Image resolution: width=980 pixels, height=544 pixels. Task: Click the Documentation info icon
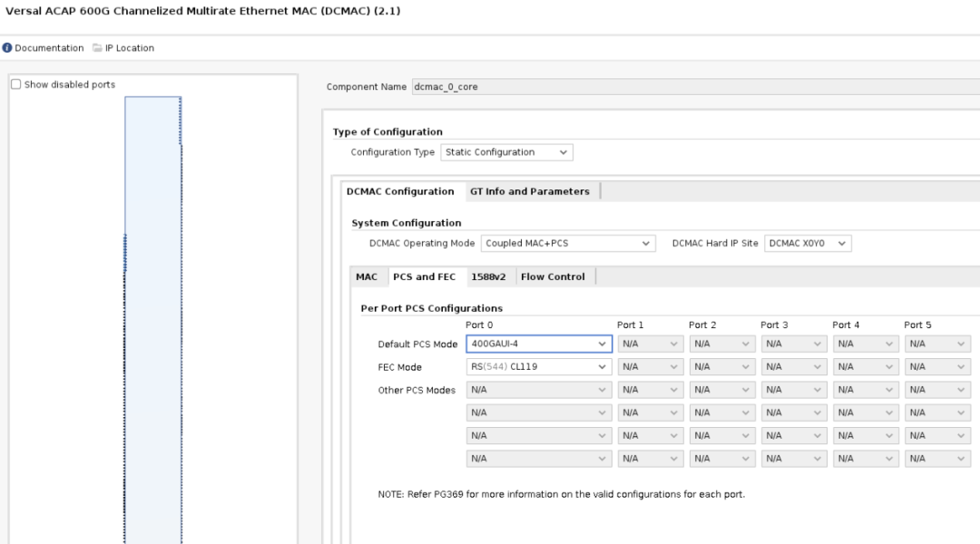[x=7, y=48]
